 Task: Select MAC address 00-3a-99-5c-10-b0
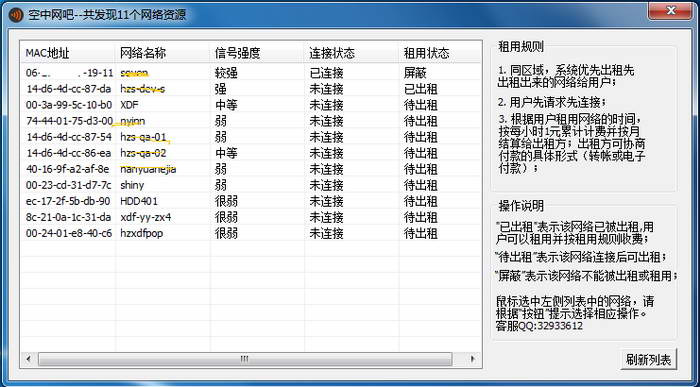tap(69, 105)
